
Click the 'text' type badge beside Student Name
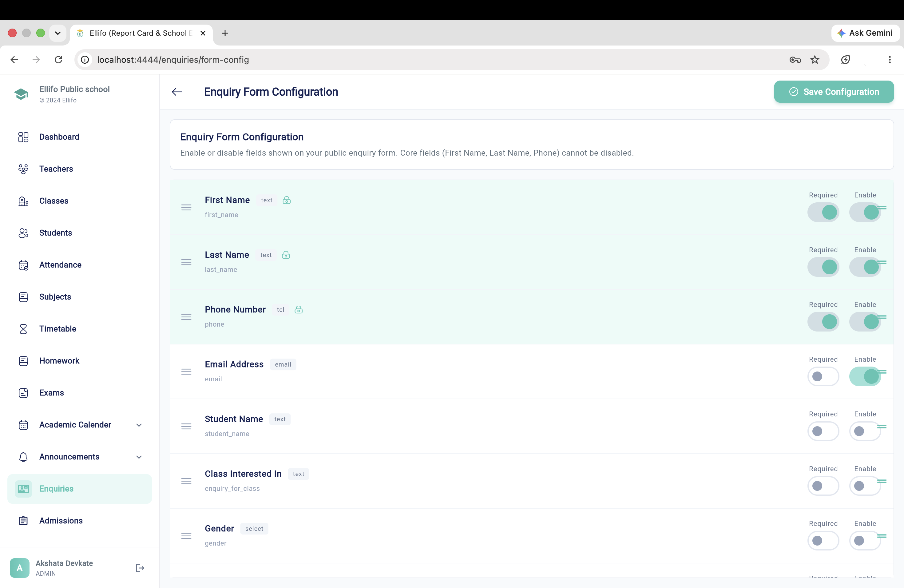pos(280,419)
